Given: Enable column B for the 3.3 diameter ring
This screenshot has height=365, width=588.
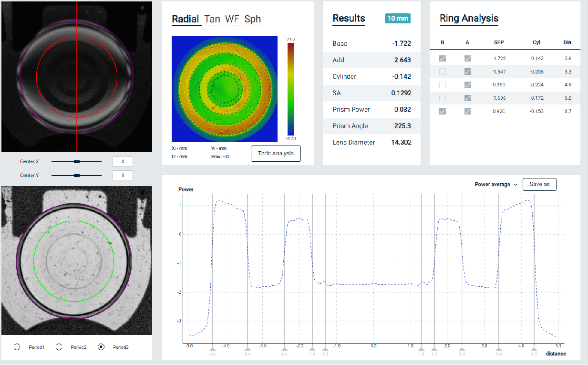Looking at the screenshot, I should (443, 72).
